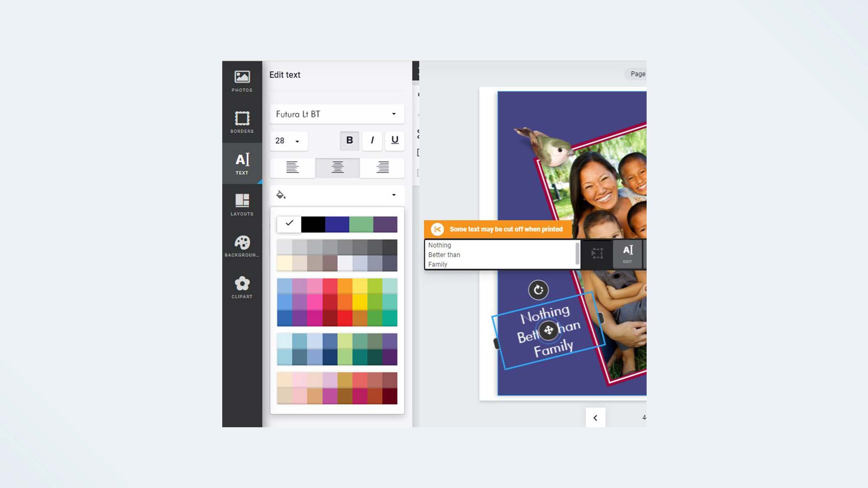Click the 'Better than' menu item

pos(444,255)
